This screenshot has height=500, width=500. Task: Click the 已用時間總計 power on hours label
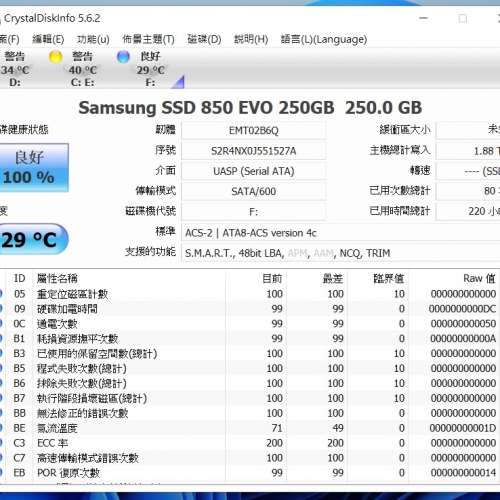[x=400, y=211]
